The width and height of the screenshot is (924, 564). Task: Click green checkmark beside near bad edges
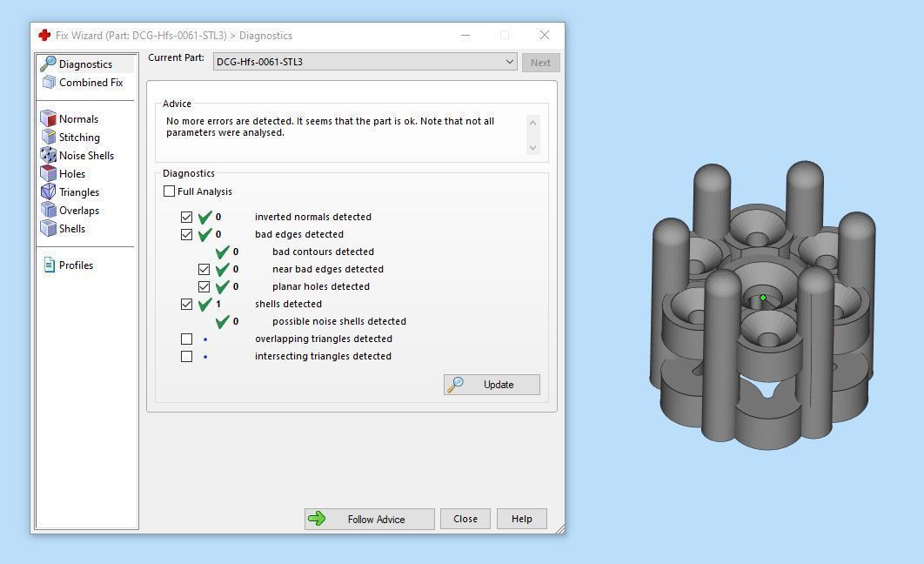tap(222, 269)
